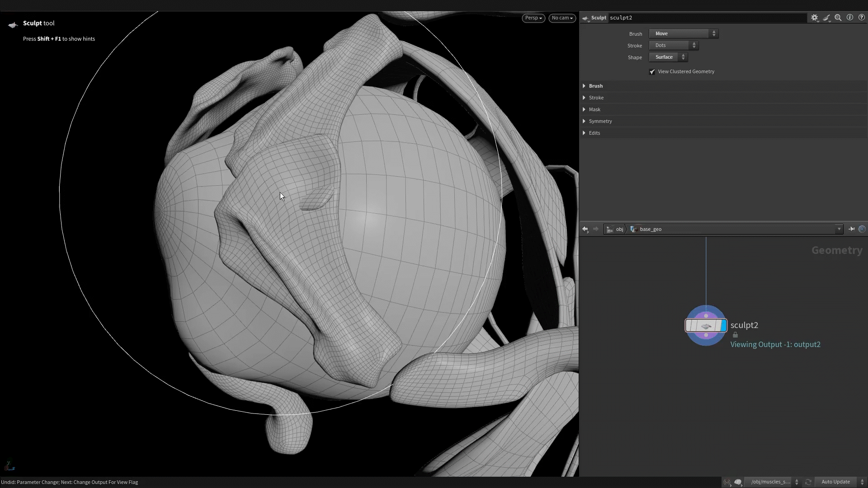Open the Stroke dropdown showing Dots
Image resolution: width=868 pixels, height=488 pixels.
click(674, 45)
